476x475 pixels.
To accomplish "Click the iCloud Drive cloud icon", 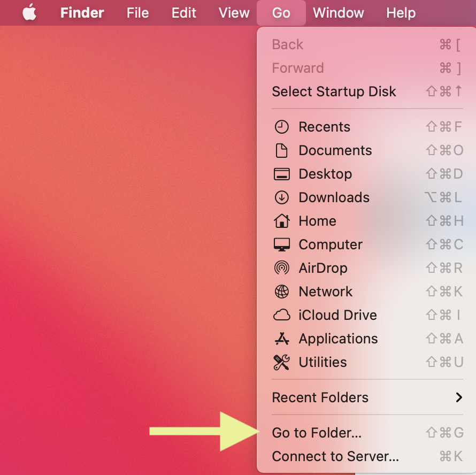I will [x=282, y=315].
